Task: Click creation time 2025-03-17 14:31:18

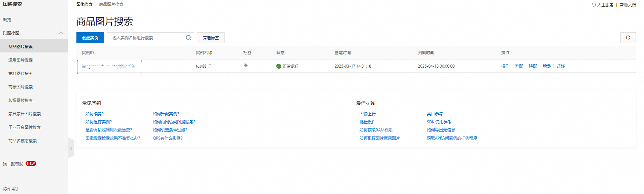Action: point(353,66)
